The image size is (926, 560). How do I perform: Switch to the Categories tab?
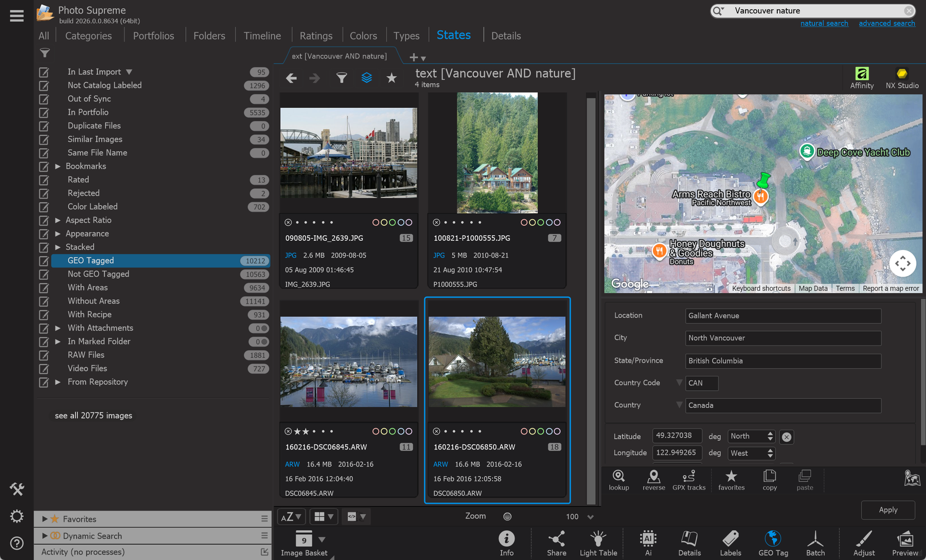tap(88, 35)
